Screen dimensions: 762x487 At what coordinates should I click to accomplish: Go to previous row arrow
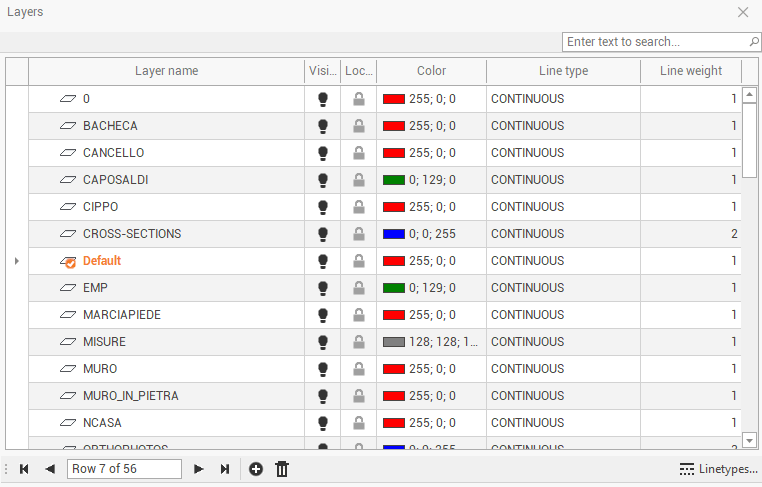click(49, 469)
